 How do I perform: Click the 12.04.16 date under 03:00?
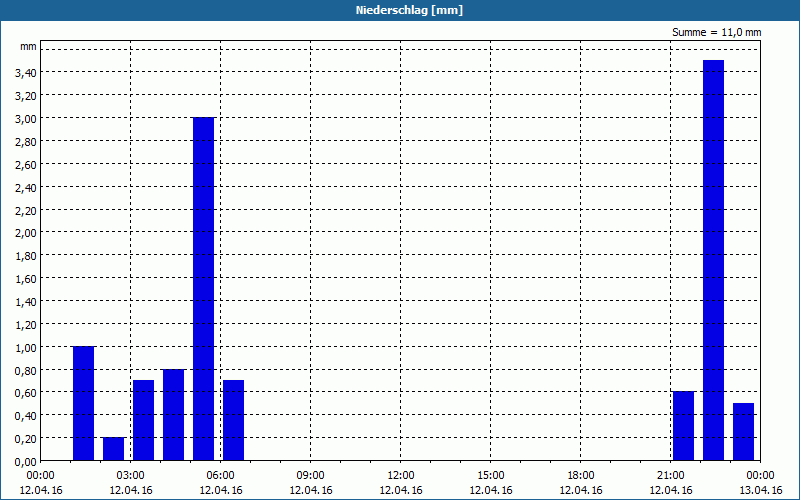point(131,490)
